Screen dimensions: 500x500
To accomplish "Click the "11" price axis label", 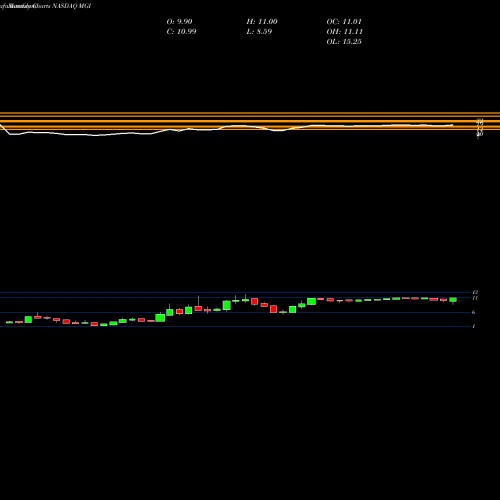I will [475, 298].
